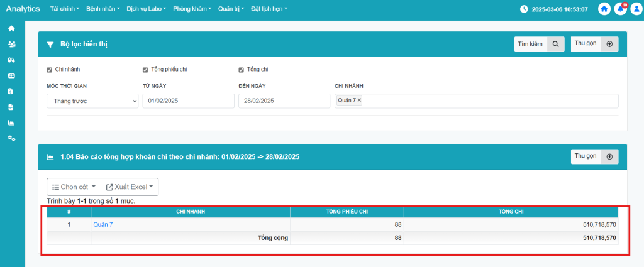Expand the Chọn cột dropdown
644x267 pixels.
tap(74, 187)
